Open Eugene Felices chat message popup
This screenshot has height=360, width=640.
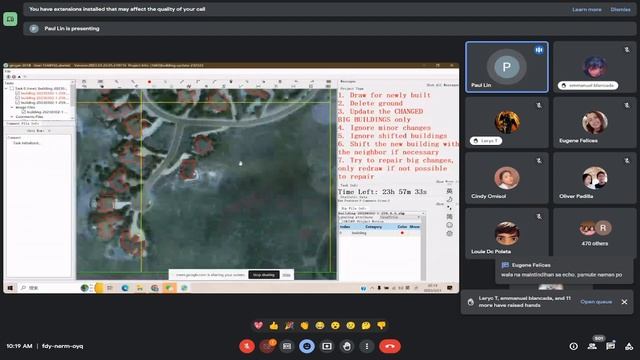[x=564, y=270]
